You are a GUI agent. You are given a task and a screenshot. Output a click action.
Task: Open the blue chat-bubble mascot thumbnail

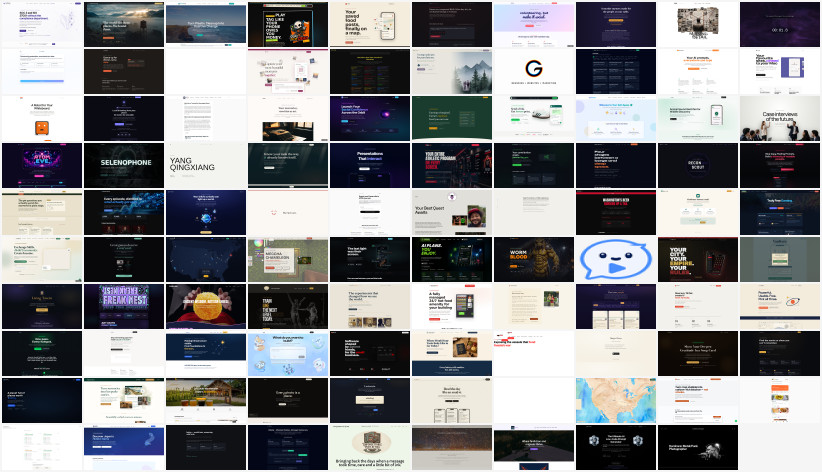[616, 260]
